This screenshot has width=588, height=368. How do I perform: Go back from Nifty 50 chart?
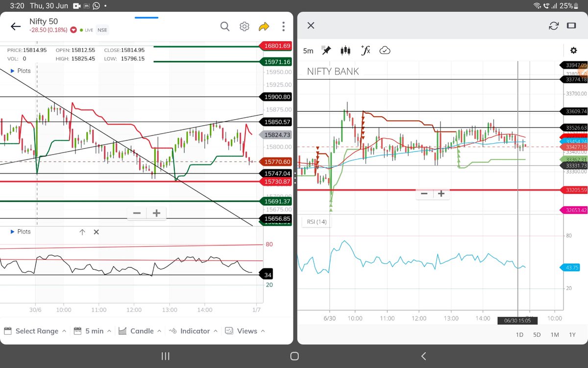tap(16, 26)
